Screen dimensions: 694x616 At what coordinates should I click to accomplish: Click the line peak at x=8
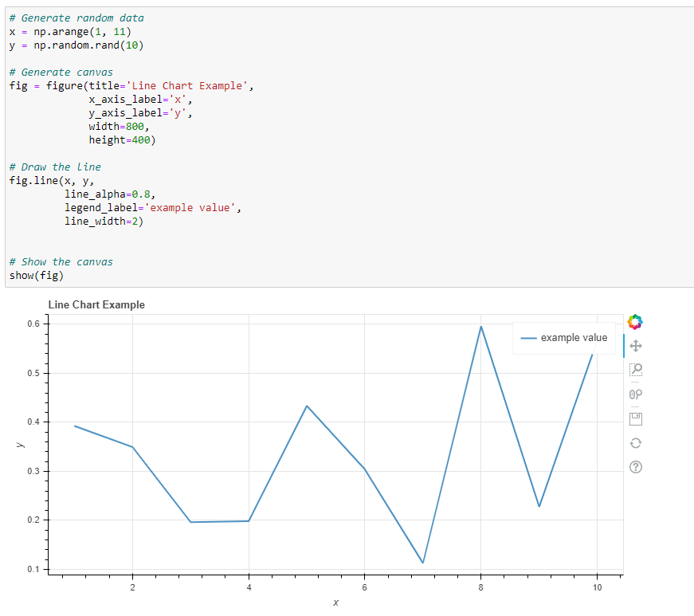click(x=481, y=327)
